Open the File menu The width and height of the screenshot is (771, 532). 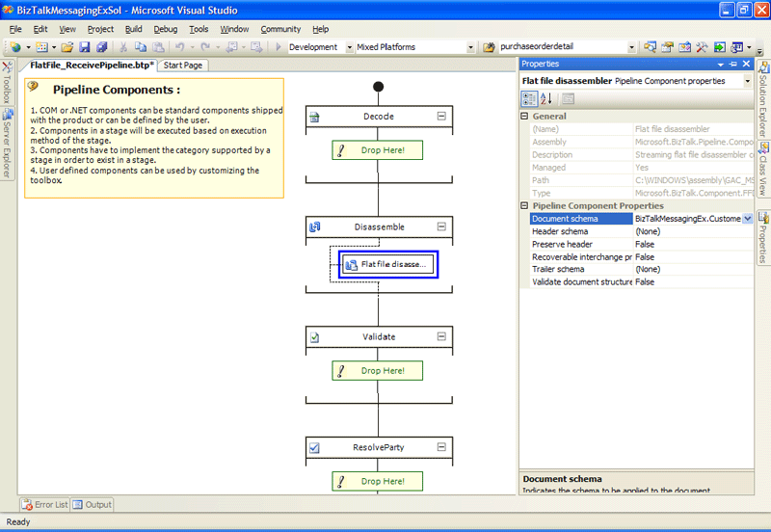click(15, 30)
